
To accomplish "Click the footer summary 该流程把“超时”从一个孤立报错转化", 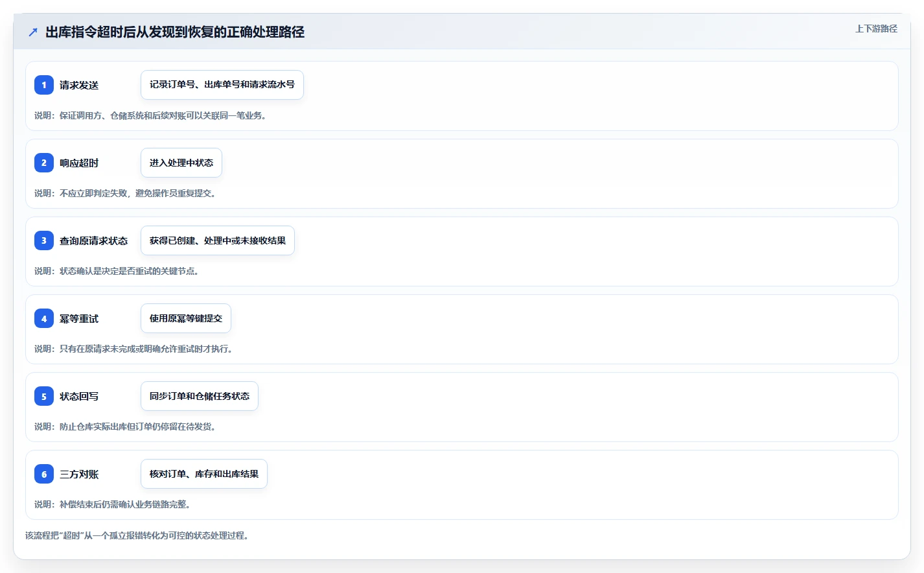I will pos(137,535).
